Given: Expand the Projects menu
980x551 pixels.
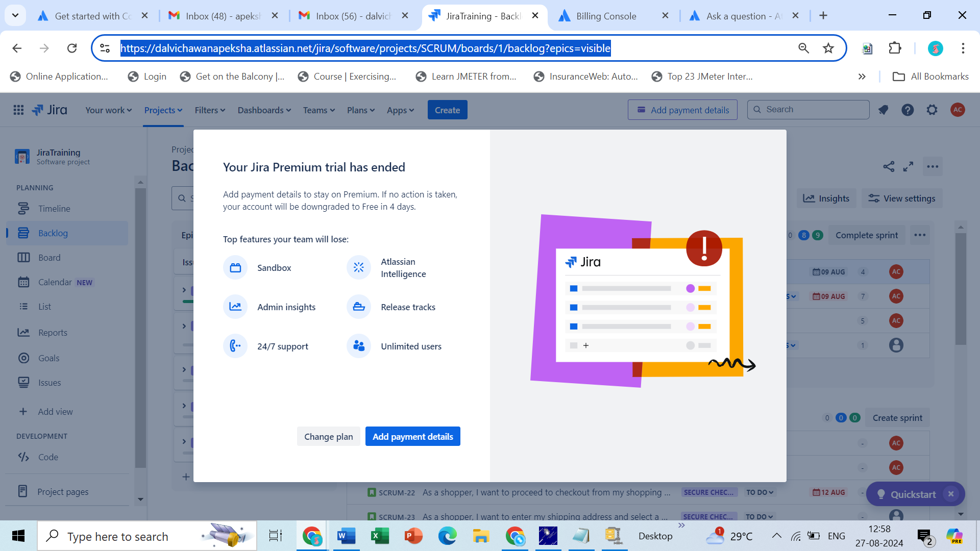Looking at the screenshot, I should [x=162, y=110].
